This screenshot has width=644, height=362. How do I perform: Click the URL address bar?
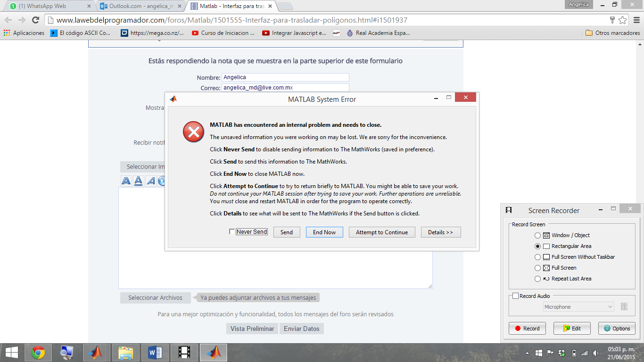coord(325,20)
